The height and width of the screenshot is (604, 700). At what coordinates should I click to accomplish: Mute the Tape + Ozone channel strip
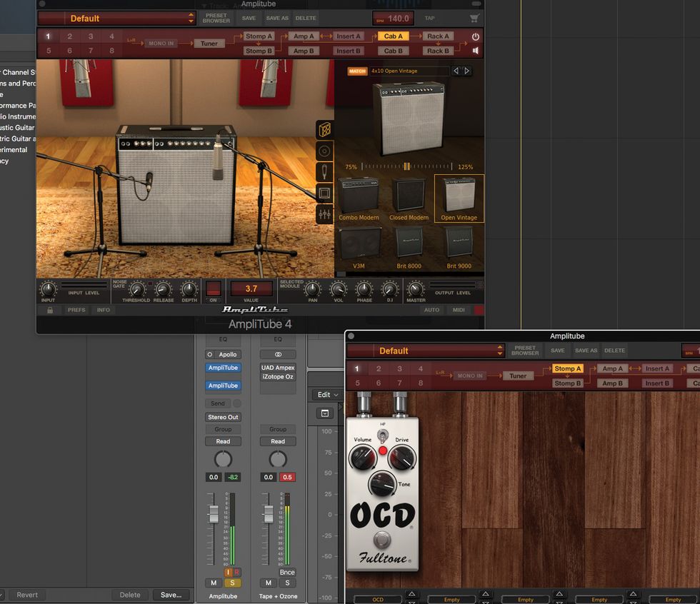click(x=269, y=583)
